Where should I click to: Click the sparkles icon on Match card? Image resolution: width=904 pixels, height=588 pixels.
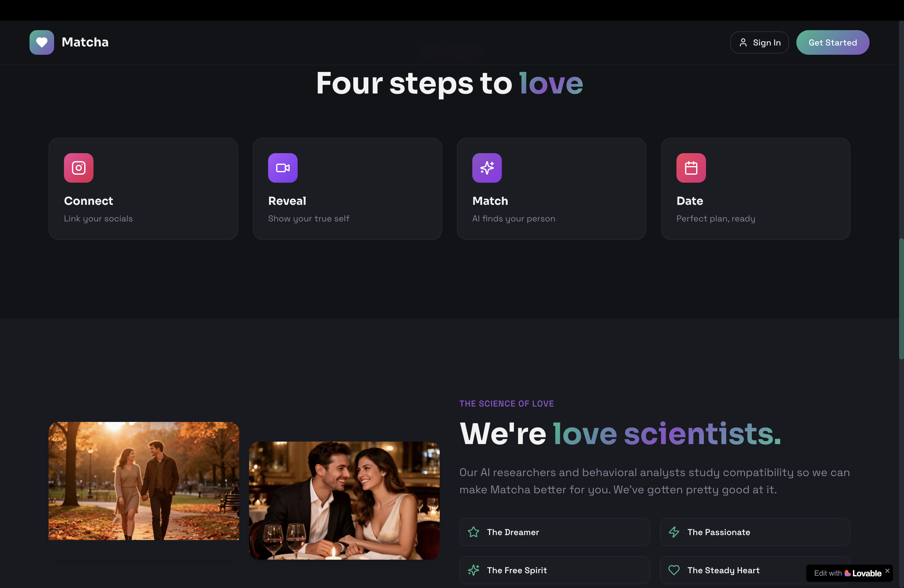tap(486, 168)
